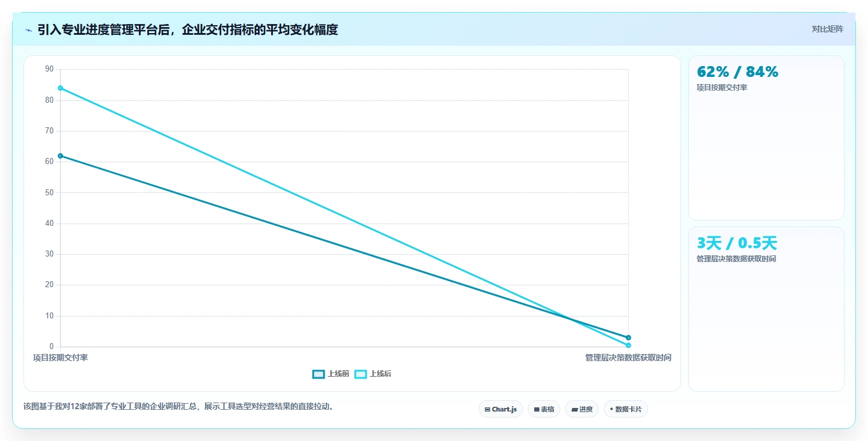
Task: Click y-axis tick label 50
Action: click(49, 192)
